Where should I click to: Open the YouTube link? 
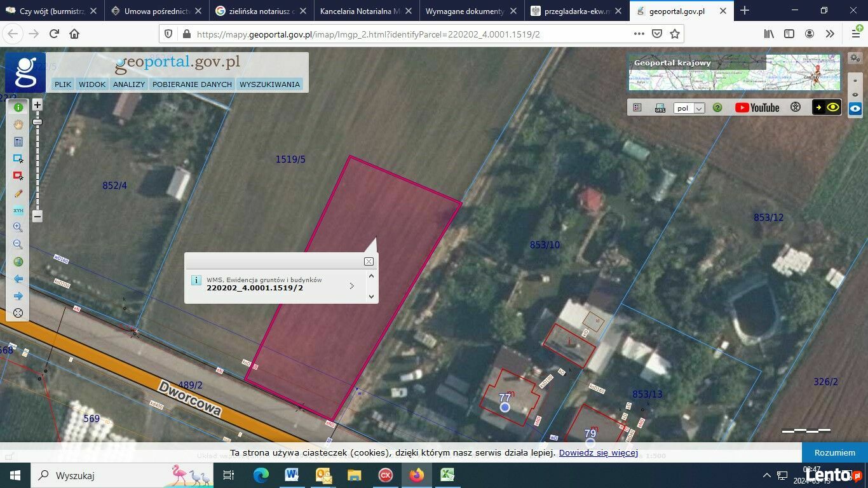757,107
